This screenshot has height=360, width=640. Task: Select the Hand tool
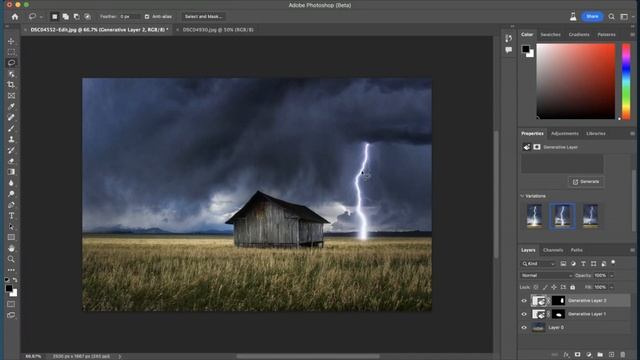tap(11, 248)
